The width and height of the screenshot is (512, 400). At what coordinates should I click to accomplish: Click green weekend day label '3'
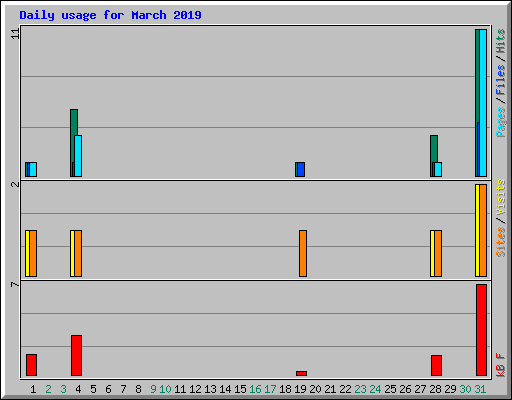click(63, 389)
